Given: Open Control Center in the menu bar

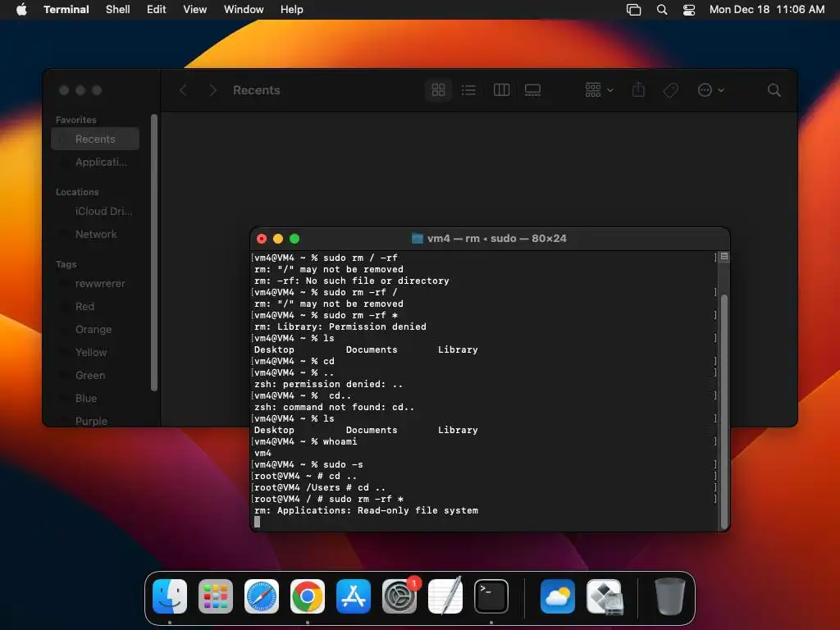Looking at the screenshot, I should (689, 10).
